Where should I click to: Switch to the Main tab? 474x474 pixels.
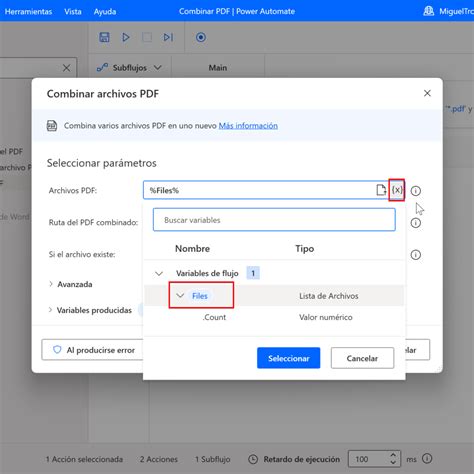click(x=218, y=68)
